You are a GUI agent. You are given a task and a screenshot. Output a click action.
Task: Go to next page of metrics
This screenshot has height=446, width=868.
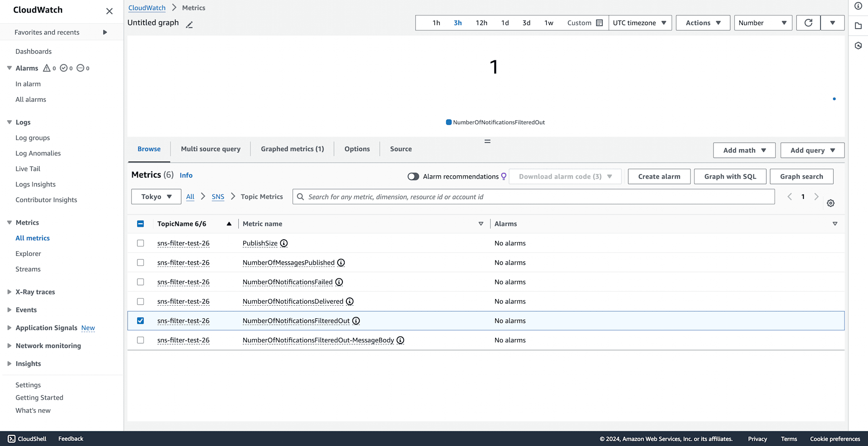tap(816, 197)
